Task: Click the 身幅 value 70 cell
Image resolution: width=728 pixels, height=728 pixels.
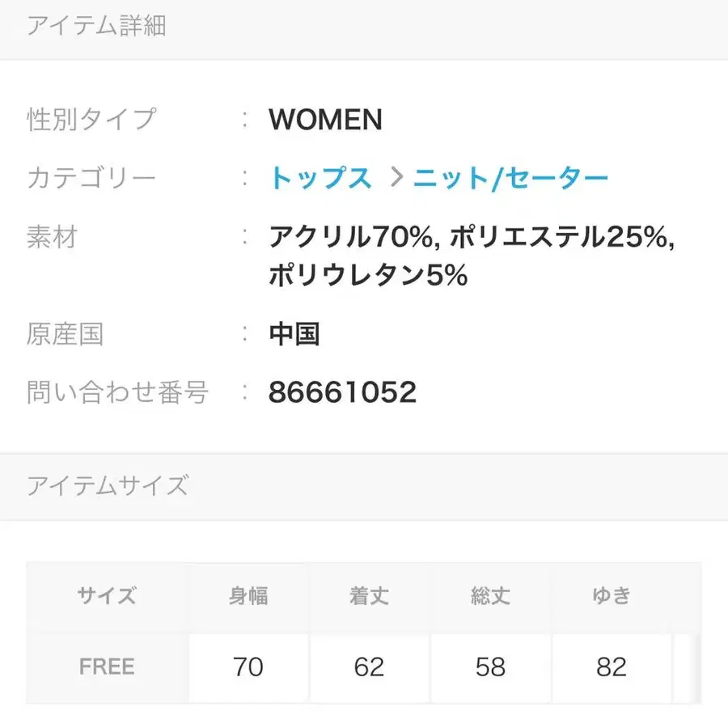Action: tap(248, 667)
